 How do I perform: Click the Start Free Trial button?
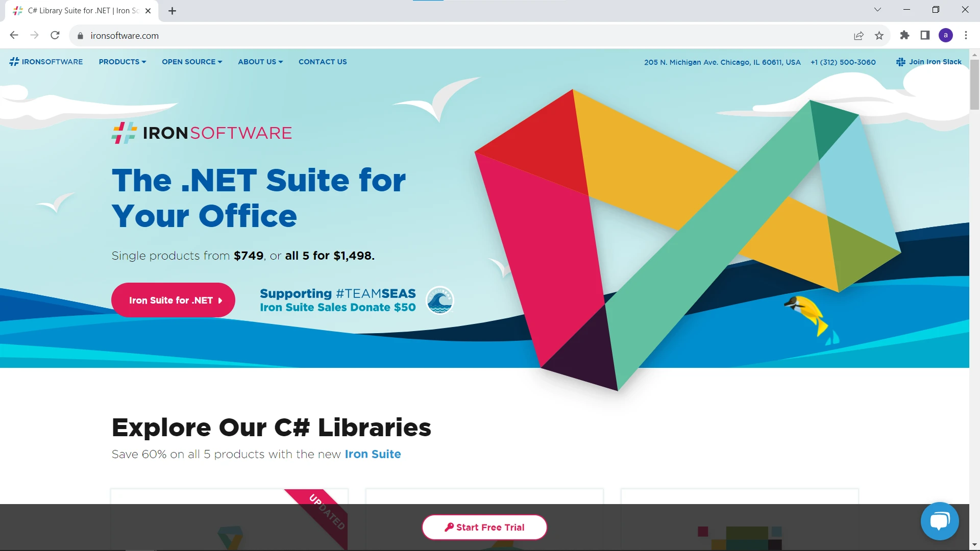pyautogui.click(x=484, y=528)
